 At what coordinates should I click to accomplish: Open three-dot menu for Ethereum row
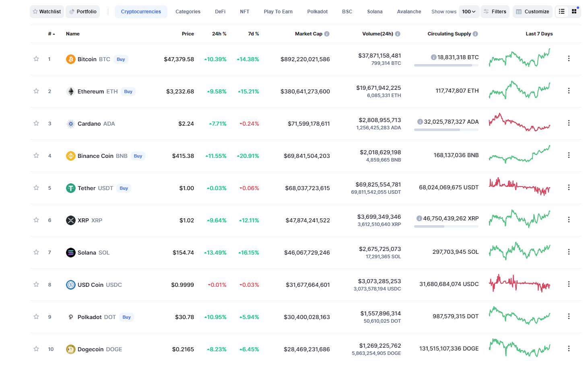[569, 91]
